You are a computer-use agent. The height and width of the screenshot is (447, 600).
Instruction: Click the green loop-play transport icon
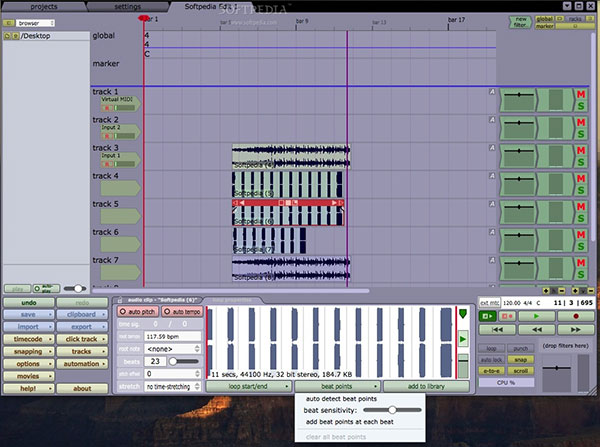click(x=488, y=316)
